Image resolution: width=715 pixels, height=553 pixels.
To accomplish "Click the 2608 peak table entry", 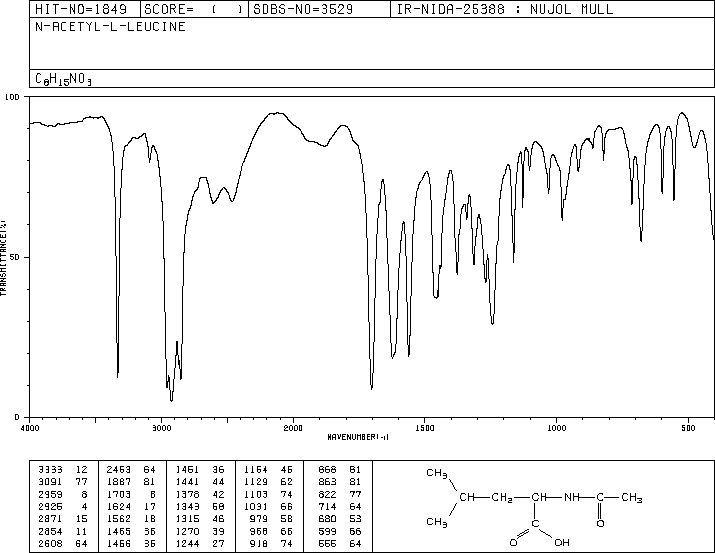I will (x=50, y=544).
